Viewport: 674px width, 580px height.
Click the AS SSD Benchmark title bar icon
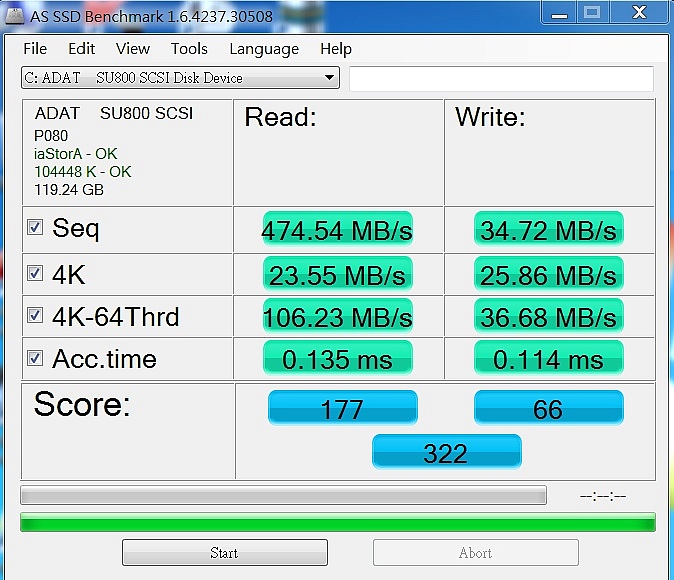click(x=15, y=16)
